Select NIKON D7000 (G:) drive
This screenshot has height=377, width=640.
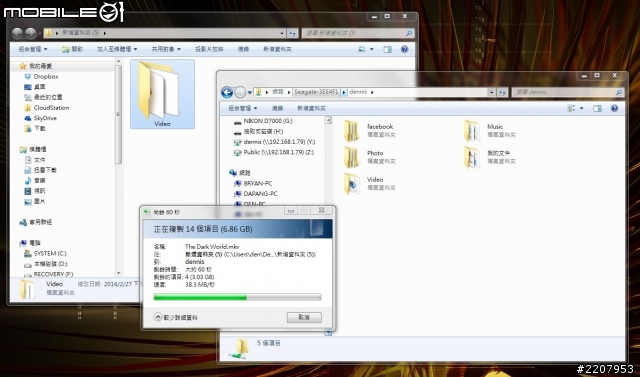[x=268, y=121]
